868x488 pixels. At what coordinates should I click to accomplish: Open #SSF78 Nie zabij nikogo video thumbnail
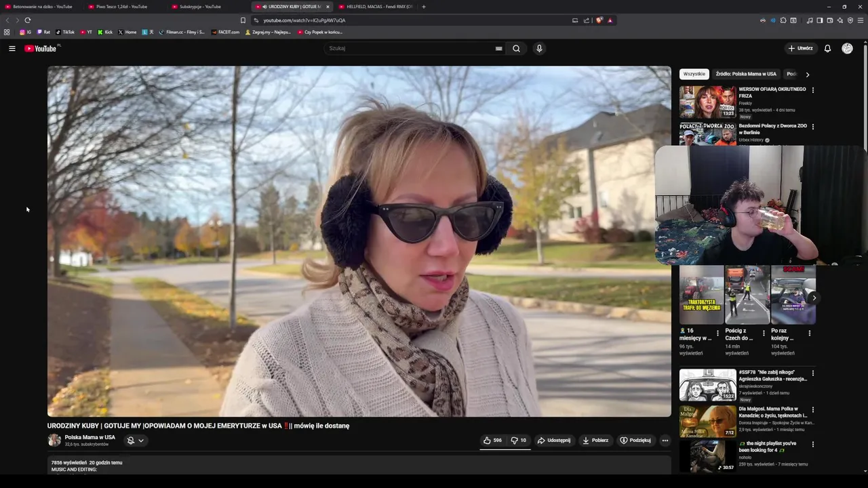pyautogui.click(x=708, y=385)
